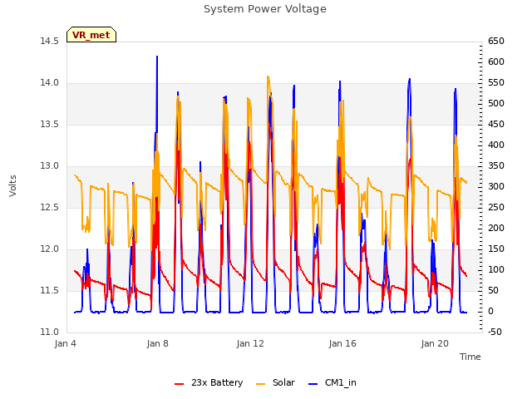The height and width of the screenshot is (399, 532).
Task: Click the tallest blue CM1_in spike at Jan 8
Action: [157, 57]
